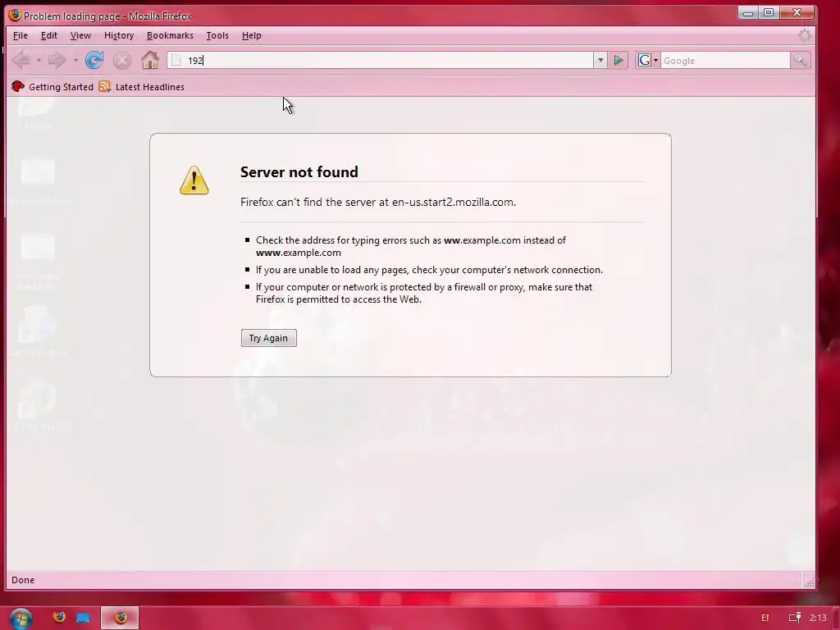Close the Firefox window
The height and width of the screenshot is (630, 840).
tap(797, 12)
